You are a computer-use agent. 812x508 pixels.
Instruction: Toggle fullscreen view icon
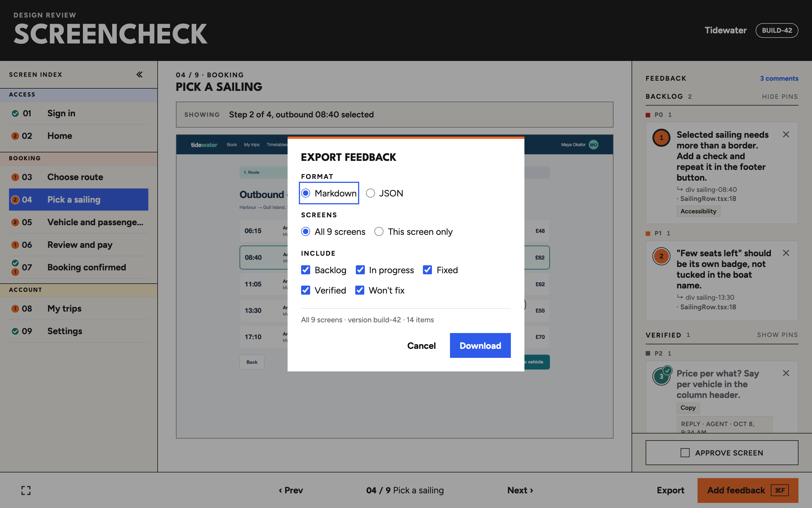[26, 490]
